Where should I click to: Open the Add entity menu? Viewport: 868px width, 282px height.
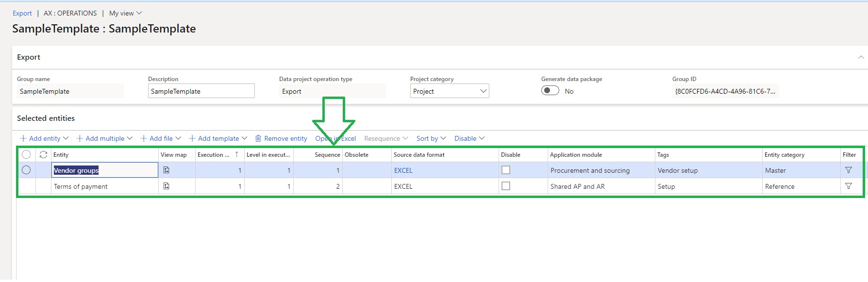(x=44, y=138)
